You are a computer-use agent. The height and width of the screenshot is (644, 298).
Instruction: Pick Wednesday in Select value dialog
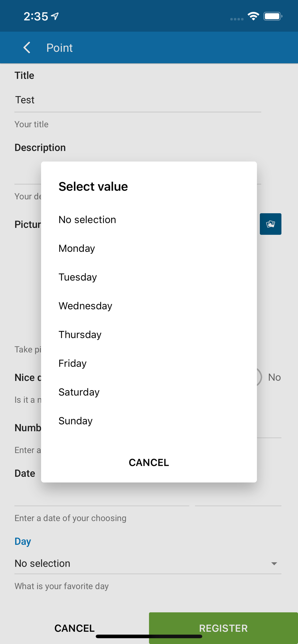point(149,306)
